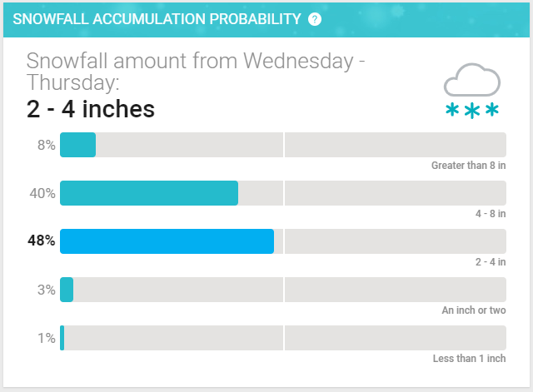533x392 pixels.
Task: Click the 'Greater than 8 in' label
Action: click(x=468, y=166)
